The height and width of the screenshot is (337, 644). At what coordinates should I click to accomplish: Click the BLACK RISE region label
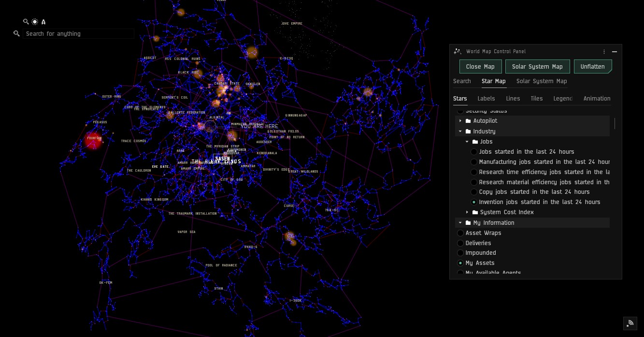188,73
